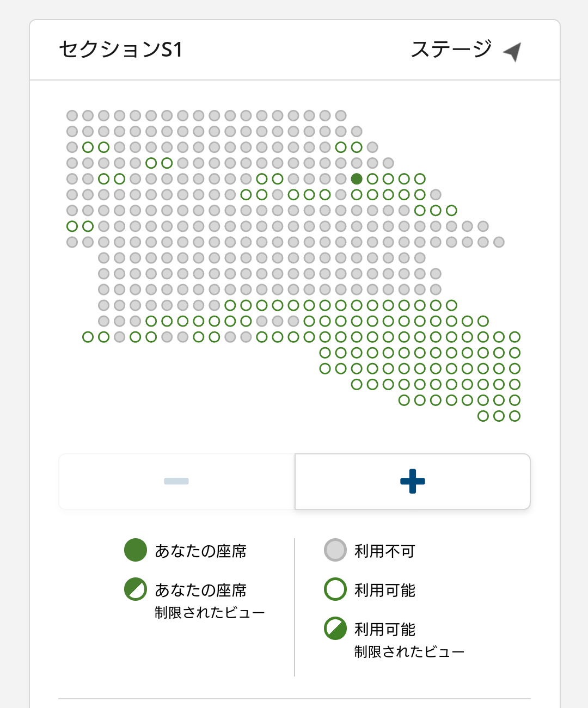Viewport: 588px width, 708px height.
Task: Select leftmost available seat in eighth row
Action: [72, 226]
